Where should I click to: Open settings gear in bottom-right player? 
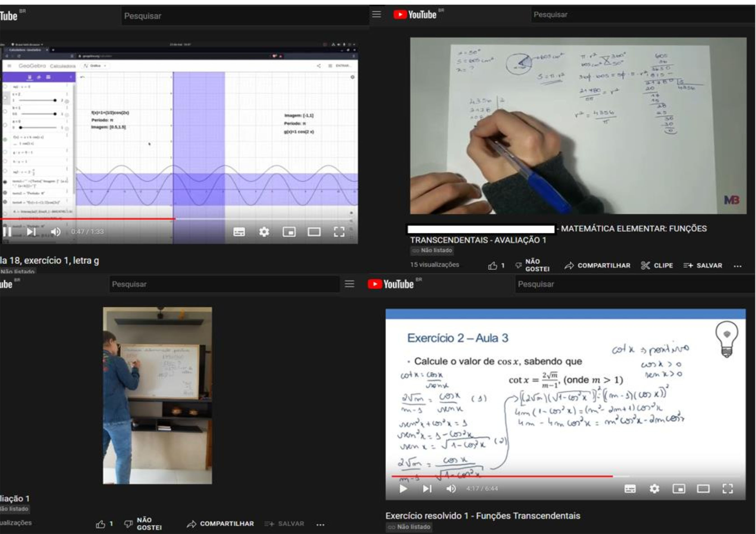[654, 489]
